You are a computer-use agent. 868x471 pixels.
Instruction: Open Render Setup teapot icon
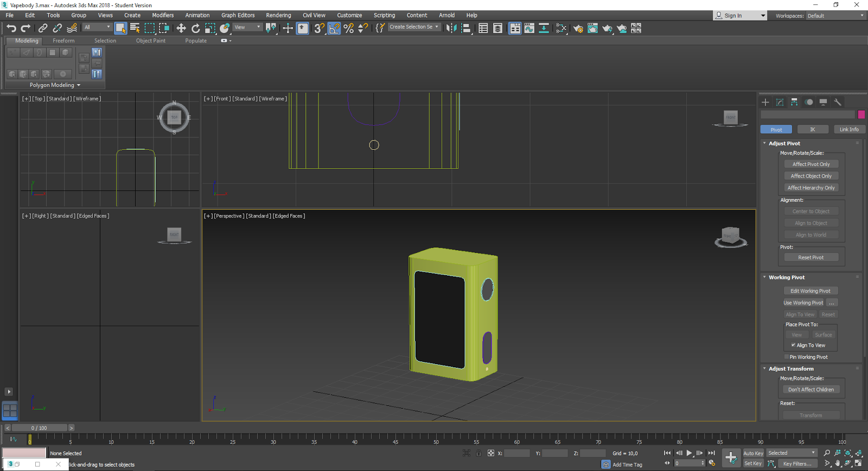coord(578,28)
